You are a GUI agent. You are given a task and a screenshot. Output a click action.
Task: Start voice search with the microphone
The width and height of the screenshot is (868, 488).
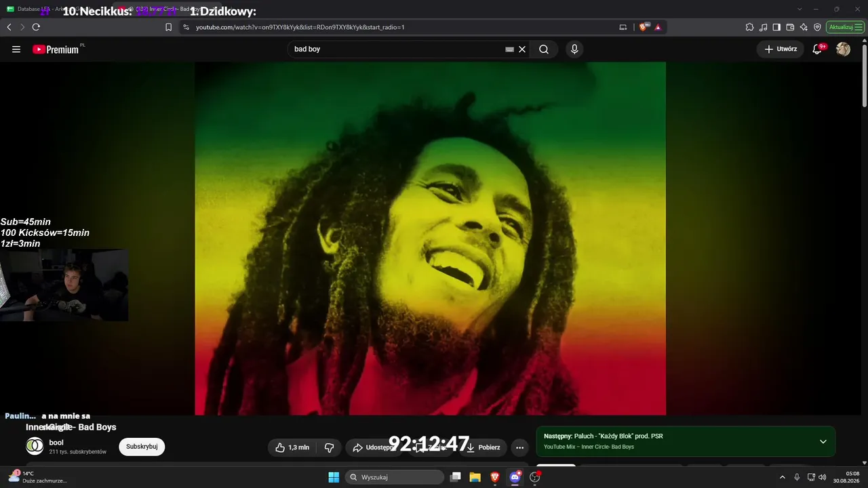coord(574,49)
